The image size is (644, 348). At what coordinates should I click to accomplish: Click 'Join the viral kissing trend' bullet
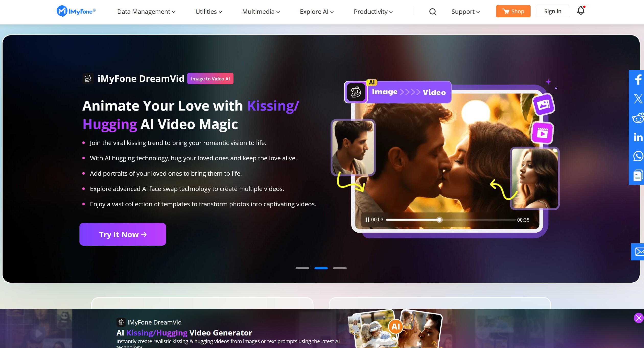click(x=178, y=143)
